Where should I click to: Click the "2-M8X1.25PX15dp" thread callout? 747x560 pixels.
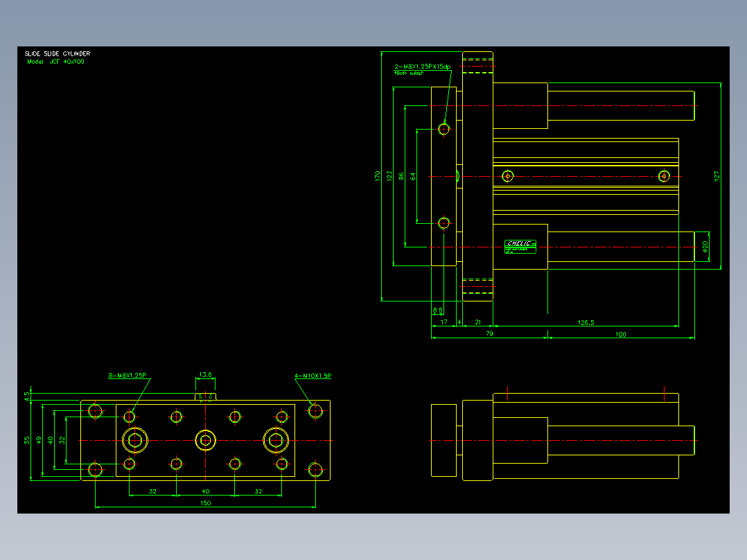pyautogui.click(x=422, y=67)
